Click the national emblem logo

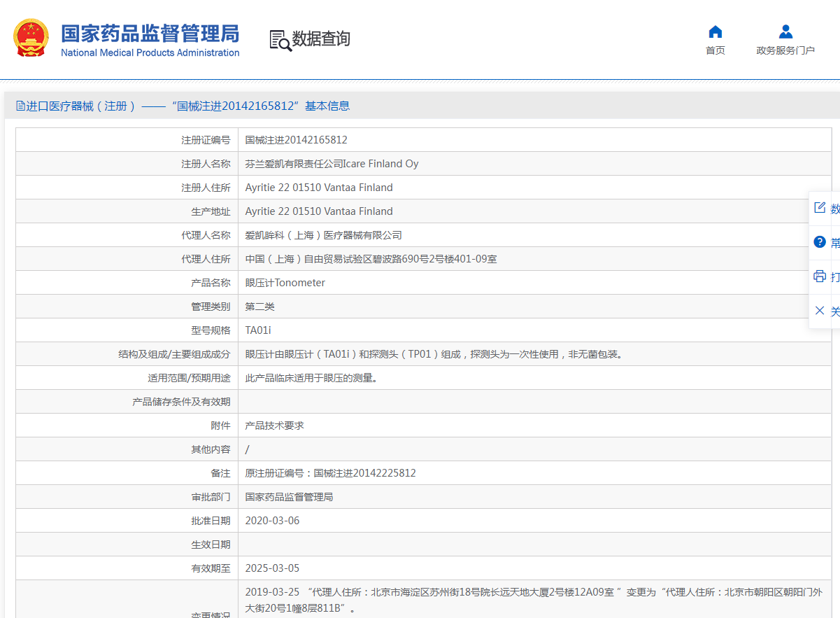(x=31, y=38)
